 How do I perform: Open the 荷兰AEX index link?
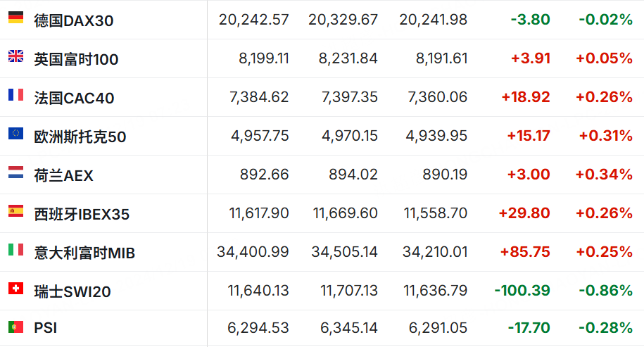[x=63, y=175]
